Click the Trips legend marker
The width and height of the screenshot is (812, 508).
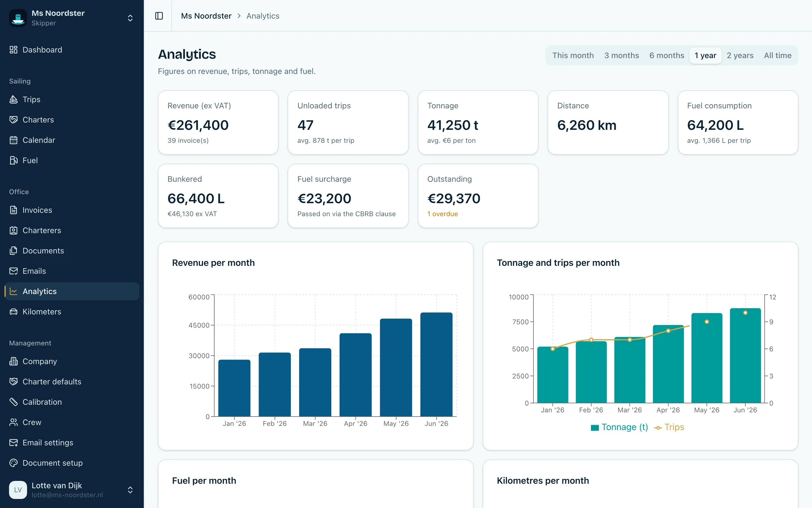point(658,428)
